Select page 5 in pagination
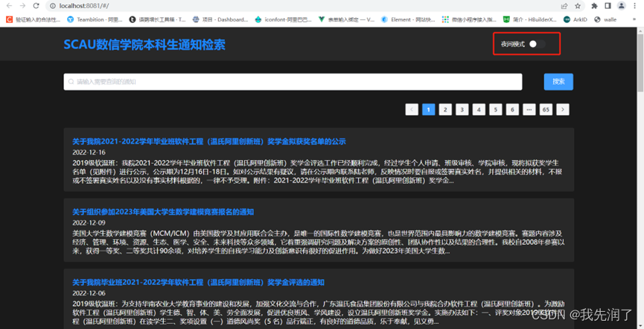This screenshot has width=644, height=329. click(496, 109)
